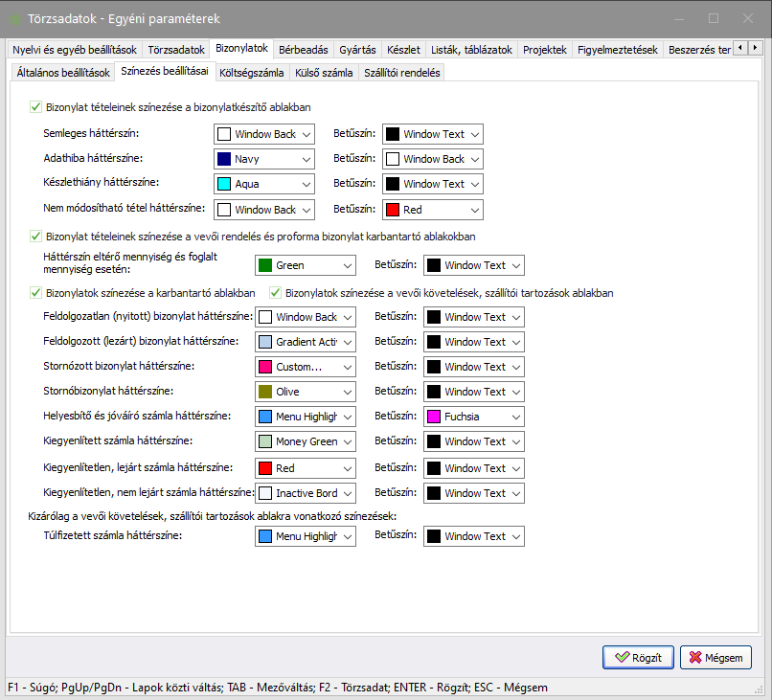Go to the Szállítói rendelés sub-tab
The image size is (772, 700).
click(400, 72)
